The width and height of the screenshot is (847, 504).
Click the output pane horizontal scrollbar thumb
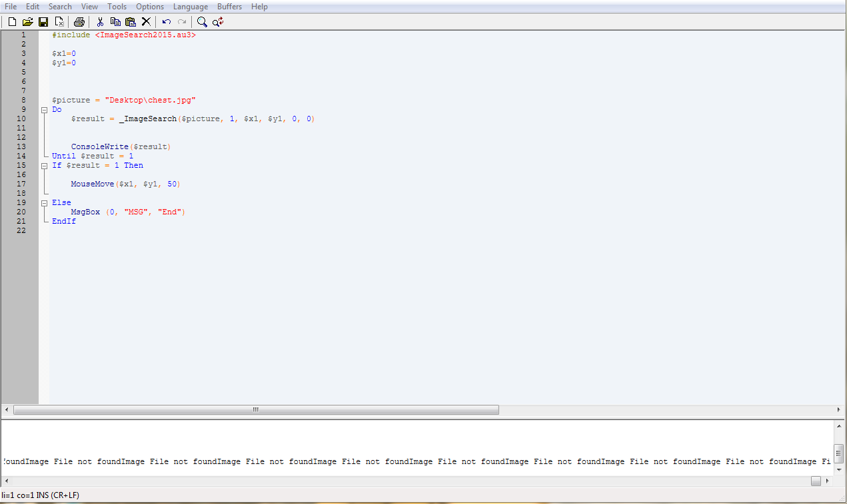point(816,481)
